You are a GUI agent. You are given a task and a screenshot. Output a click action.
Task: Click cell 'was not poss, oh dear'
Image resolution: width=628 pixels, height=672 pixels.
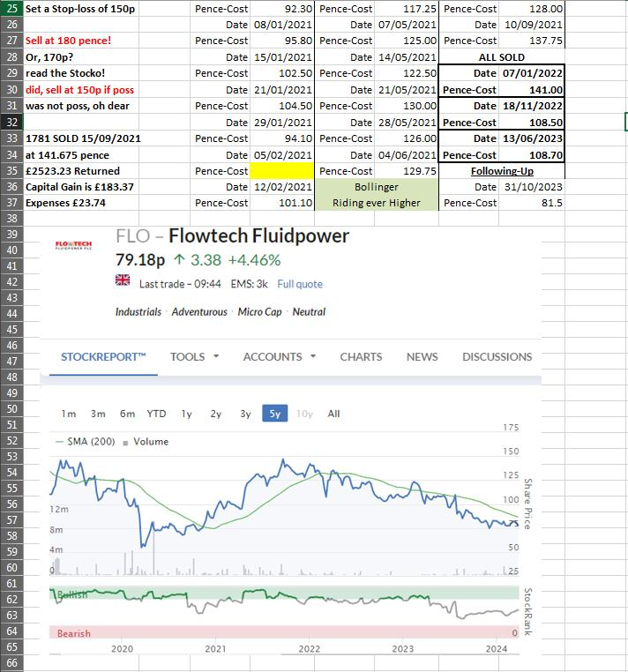81,106
